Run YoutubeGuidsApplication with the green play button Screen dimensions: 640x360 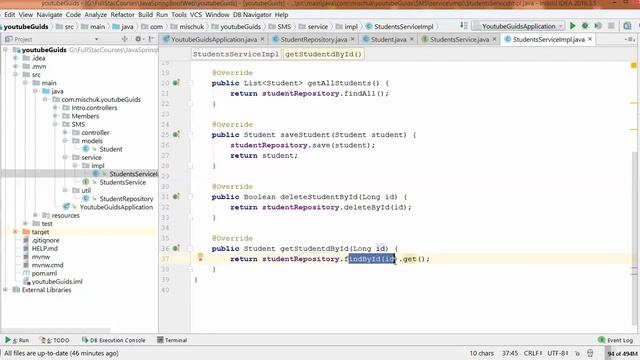click(x=573, y=26)
